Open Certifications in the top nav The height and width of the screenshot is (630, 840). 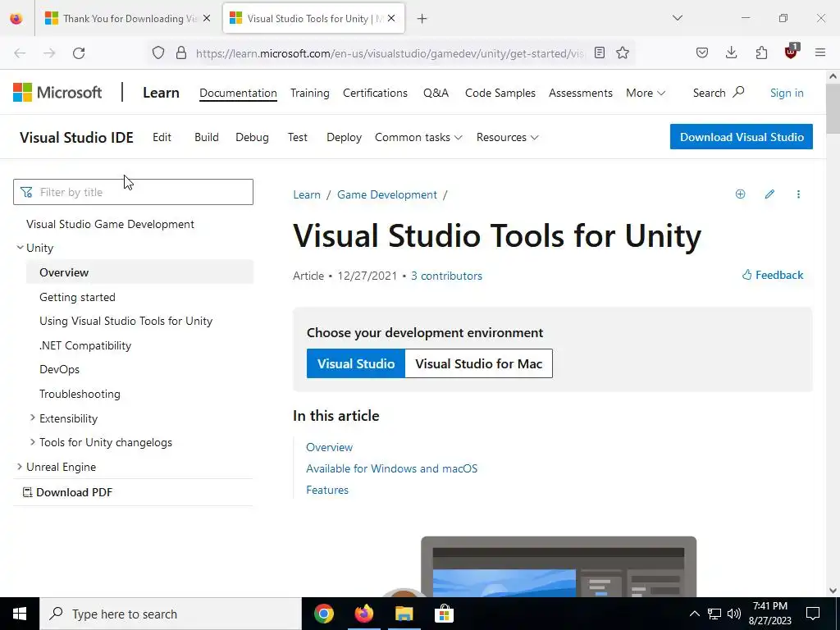coord(375,93)
